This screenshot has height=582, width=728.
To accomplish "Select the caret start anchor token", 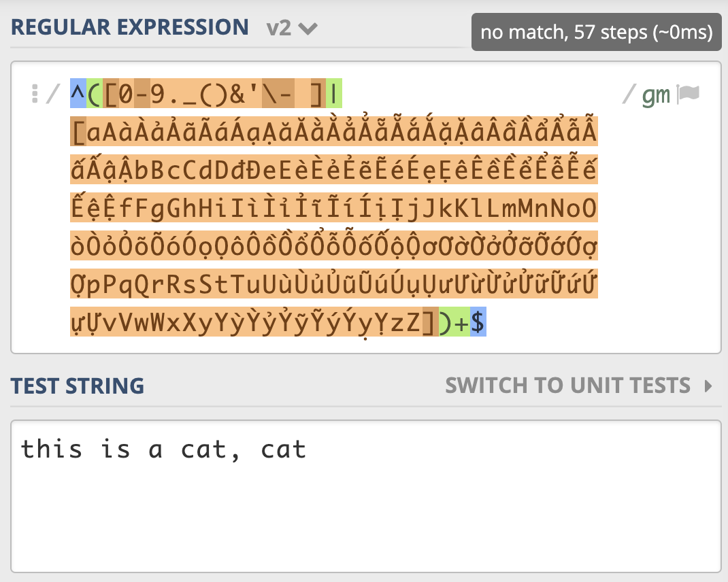I will coord(78,93).
